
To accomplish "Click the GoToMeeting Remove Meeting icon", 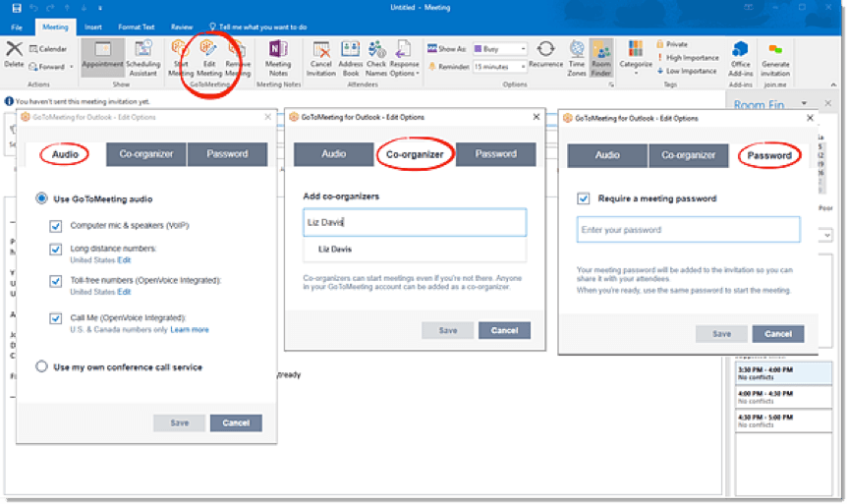I will [237, 57].
